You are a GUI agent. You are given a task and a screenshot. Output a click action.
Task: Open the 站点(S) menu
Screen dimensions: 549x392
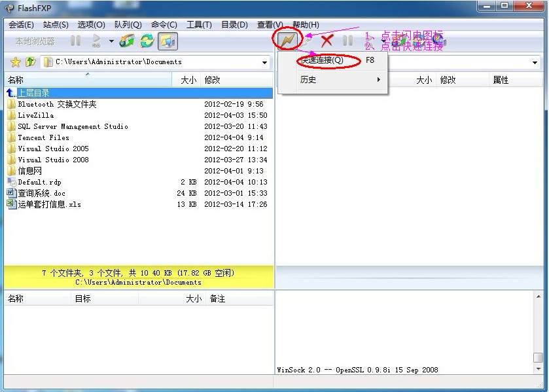point(56,25)
